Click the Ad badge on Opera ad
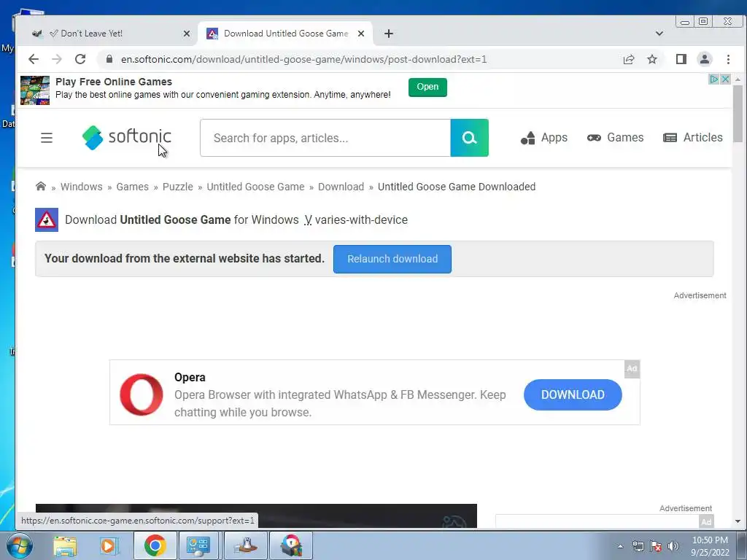 632,368
